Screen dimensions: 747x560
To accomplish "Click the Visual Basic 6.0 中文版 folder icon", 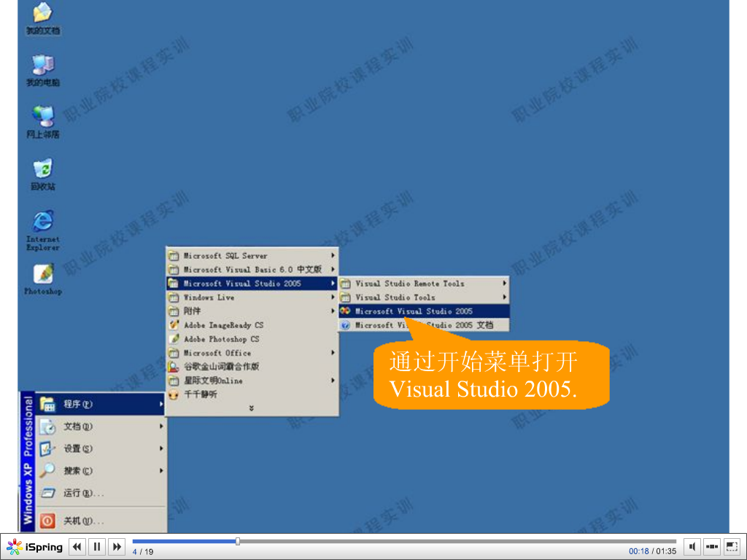I will click(x=174, y=270).
